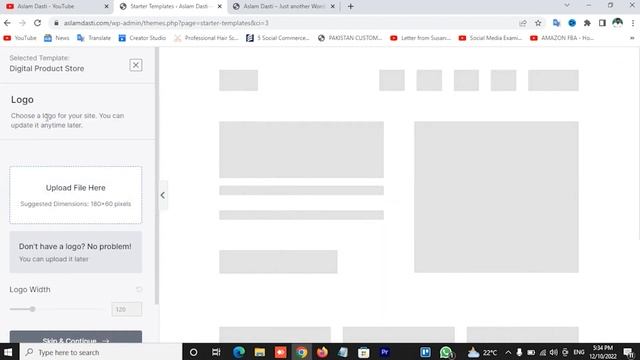Reset the Logo Width value
640x360 pixels.
pos(139,289)
